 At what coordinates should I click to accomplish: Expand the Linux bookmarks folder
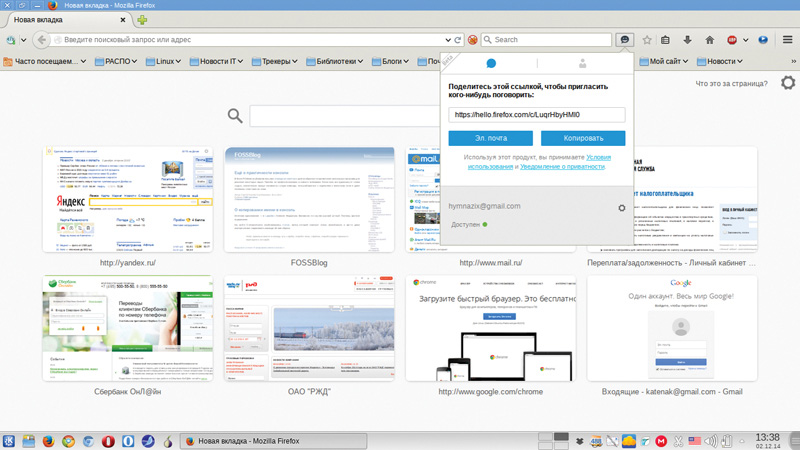[x=171, y=61]
